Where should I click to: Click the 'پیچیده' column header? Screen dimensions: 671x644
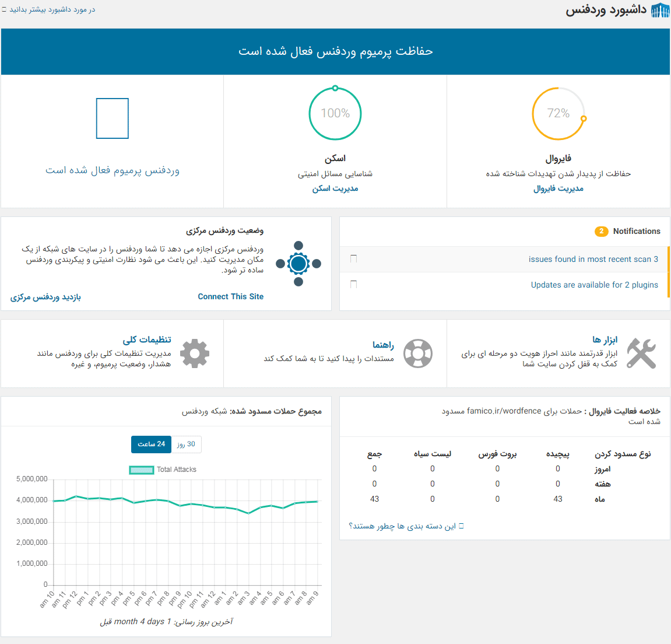coord(557,454)
